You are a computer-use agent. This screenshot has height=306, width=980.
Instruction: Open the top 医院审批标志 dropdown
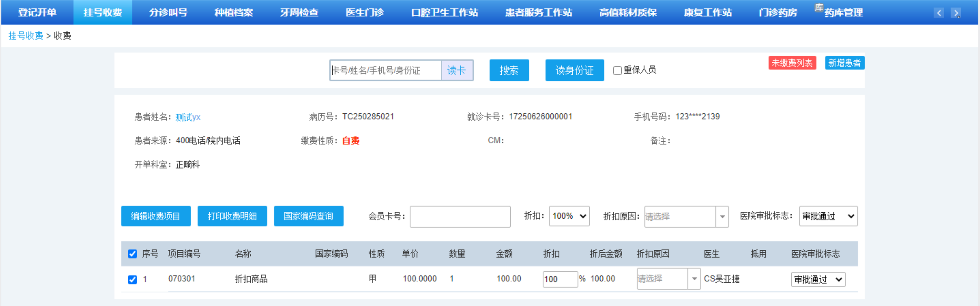pos(828,216)
